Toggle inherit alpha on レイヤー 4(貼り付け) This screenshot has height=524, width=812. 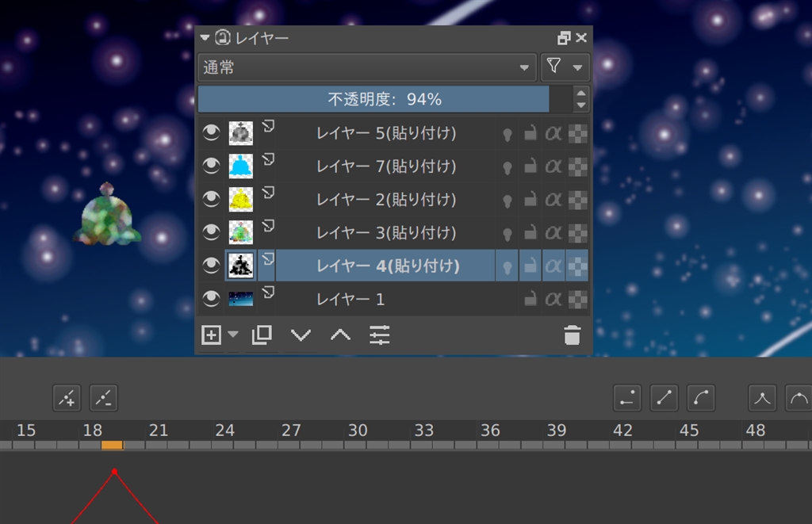pyautogui.click(x=553, y=266)
